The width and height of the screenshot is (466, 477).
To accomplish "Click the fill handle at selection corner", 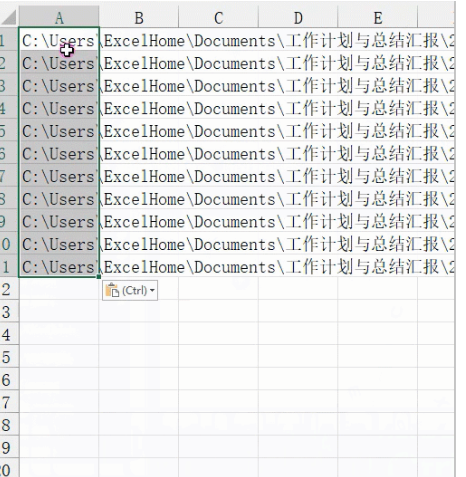I will point(99,277).
